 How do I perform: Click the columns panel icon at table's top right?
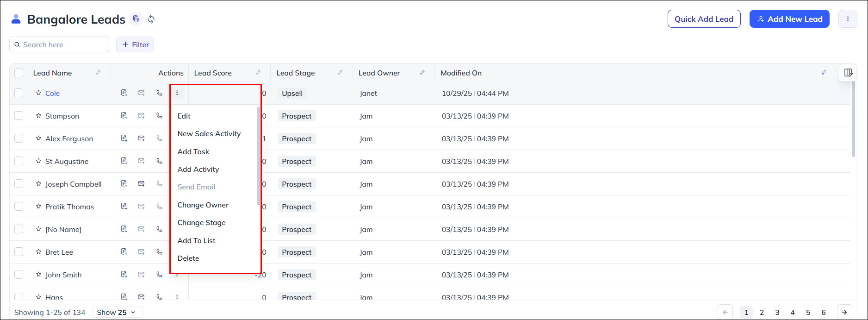click(848, 73)
